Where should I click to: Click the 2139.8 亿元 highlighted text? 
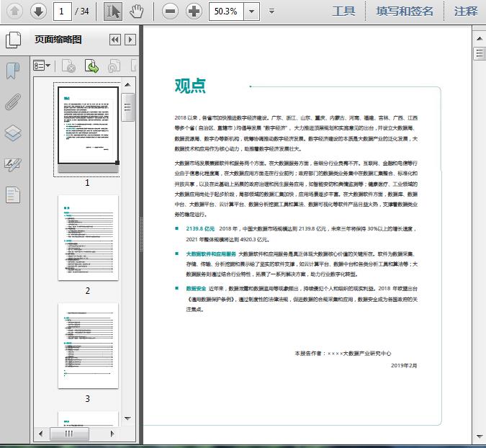(200, 228)
